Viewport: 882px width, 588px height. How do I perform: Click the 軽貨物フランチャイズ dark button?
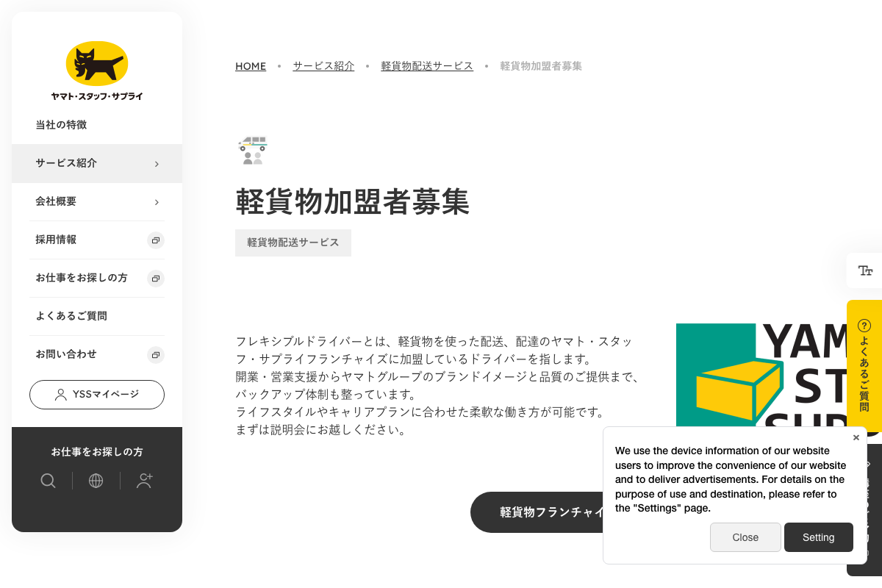(537, 512)
